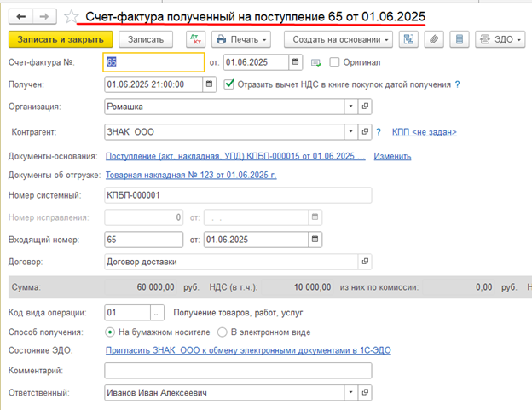Show Дт/Кт accounting entries
The width and height of the screenshot is (532, 410).
[196, 39]
